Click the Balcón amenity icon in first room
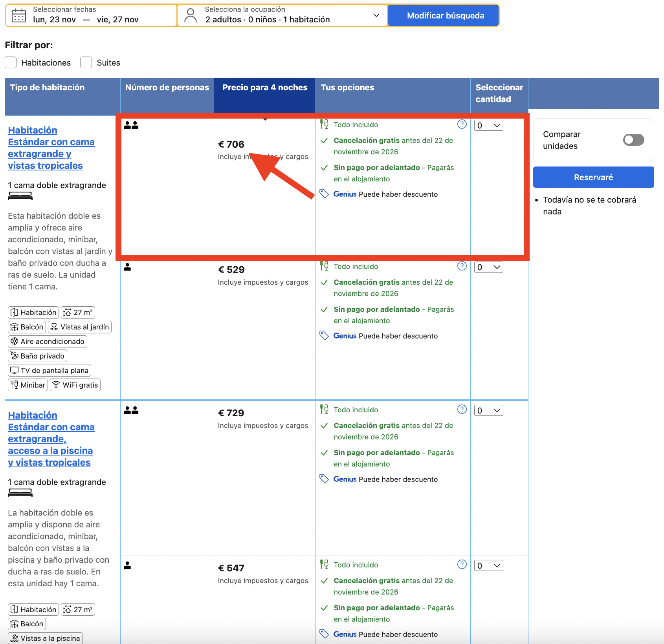The width and height of the screenshot is (664, 644). point(15,327)
